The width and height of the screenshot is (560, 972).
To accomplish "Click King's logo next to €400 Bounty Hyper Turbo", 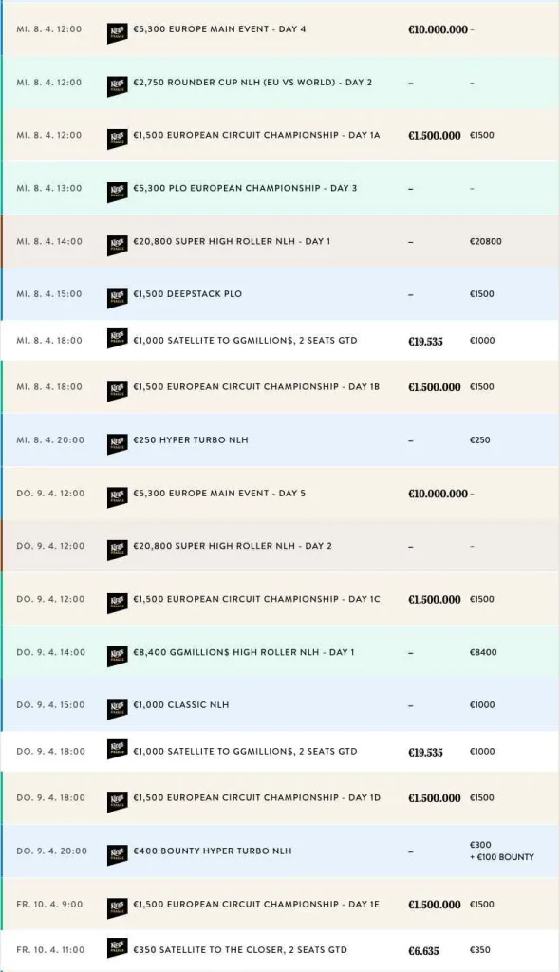I will point(117,855).
